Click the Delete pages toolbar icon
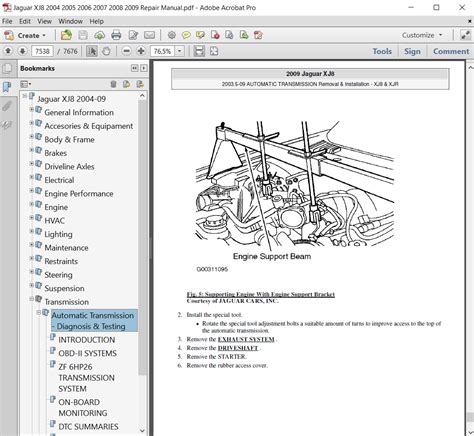The width and height of the screenshot is (474, 436). pyautogui.click(x=215, y=35)
